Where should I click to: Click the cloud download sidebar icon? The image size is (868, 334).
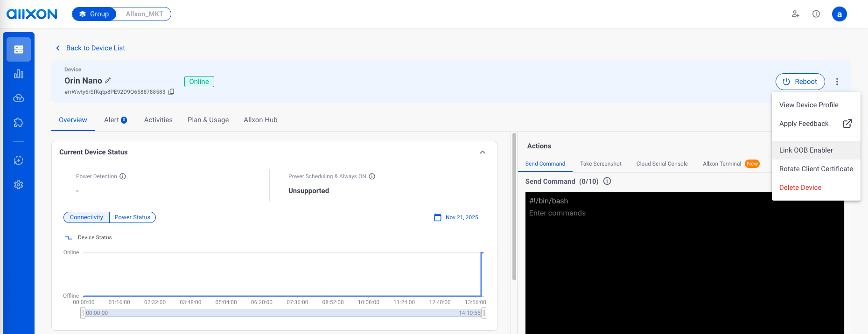click(x=19, y=98)
